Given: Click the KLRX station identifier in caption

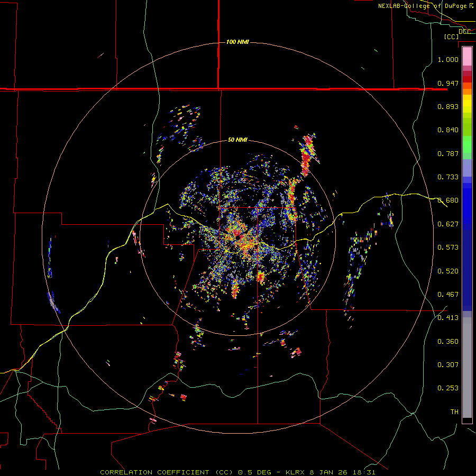Looking at the screenshot, I should click(x=296, y=472).
